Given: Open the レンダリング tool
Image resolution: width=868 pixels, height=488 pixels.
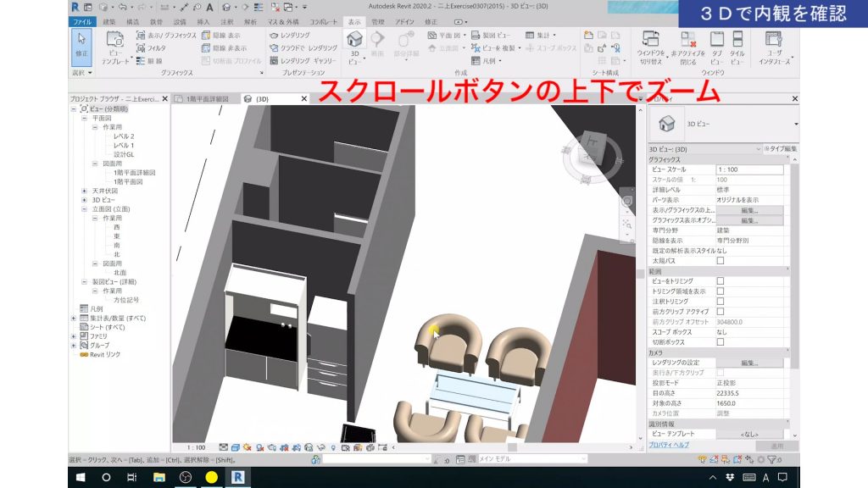Looking at the screenshot, I should (292, 36).
